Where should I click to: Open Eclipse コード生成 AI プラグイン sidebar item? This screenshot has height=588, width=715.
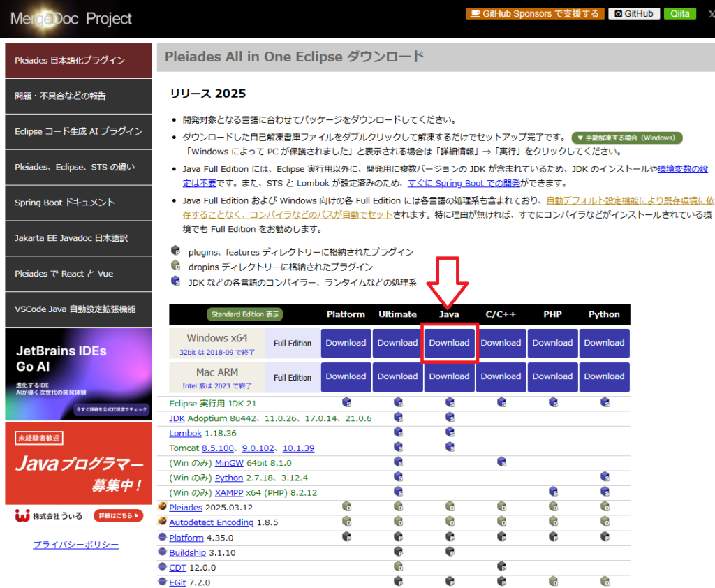[78, 132]
